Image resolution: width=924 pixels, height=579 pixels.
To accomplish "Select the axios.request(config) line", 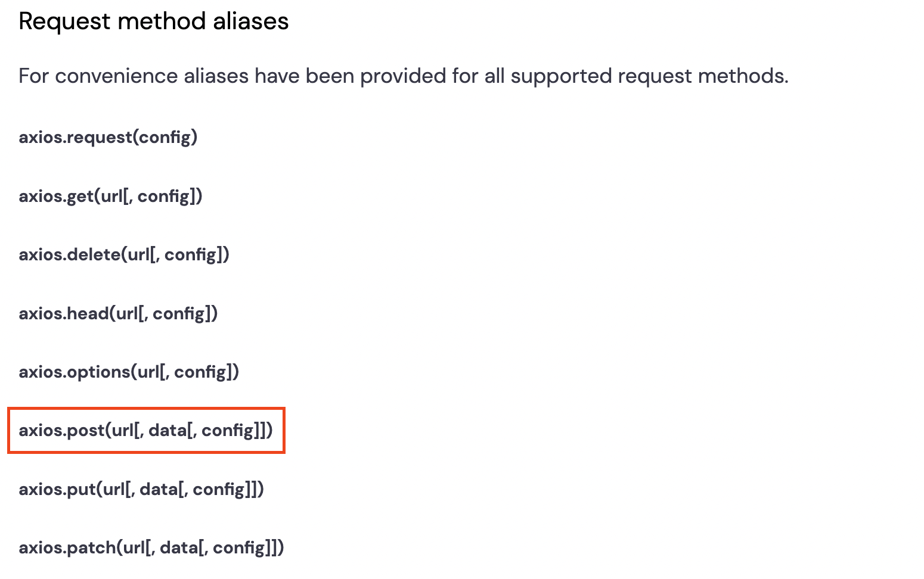I will coord(108,138).
